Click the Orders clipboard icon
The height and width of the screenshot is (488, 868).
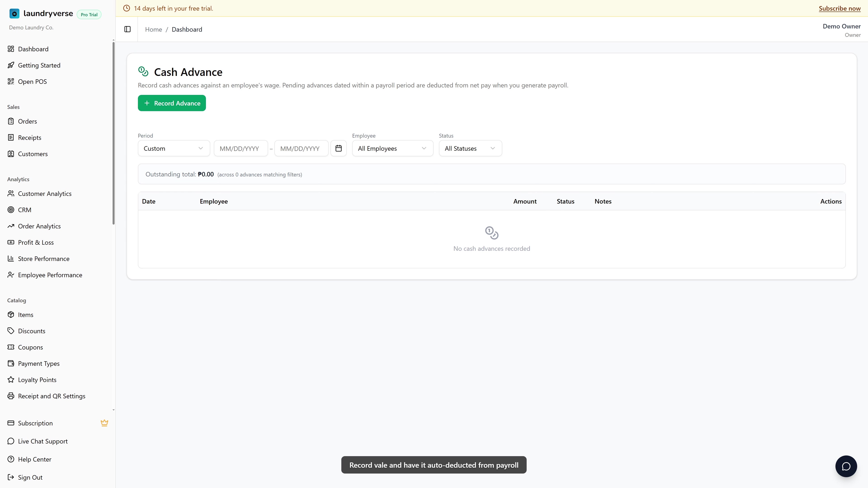[11, 121]
